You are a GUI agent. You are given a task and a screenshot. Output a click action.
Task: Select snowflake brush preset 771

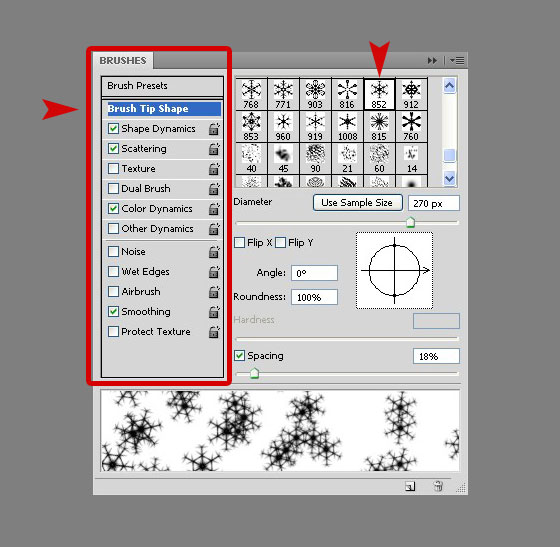click(x=283, y=94)
